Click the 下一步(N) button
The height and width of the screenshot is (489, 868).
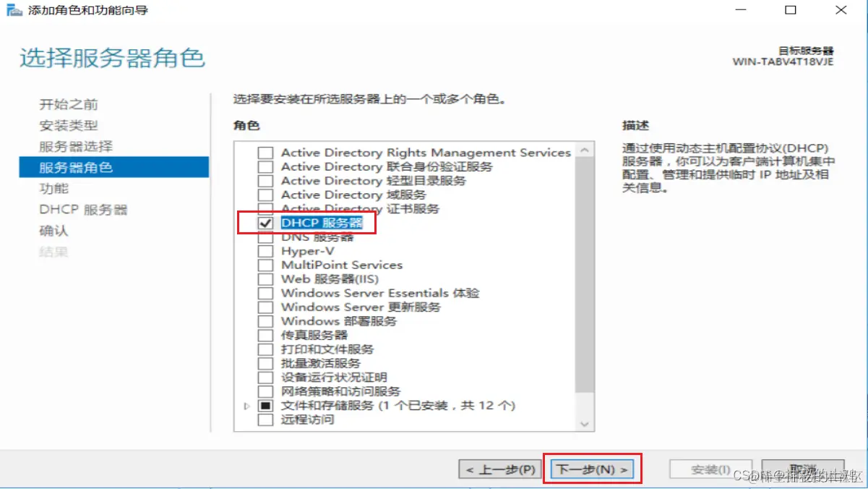tap(593, 469)
